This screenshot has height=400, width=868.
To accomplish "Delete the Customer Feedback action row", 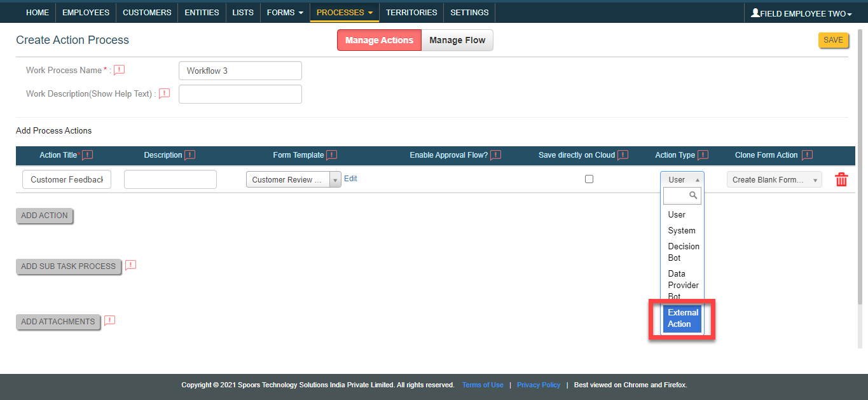I will click(x=841, y=179).
